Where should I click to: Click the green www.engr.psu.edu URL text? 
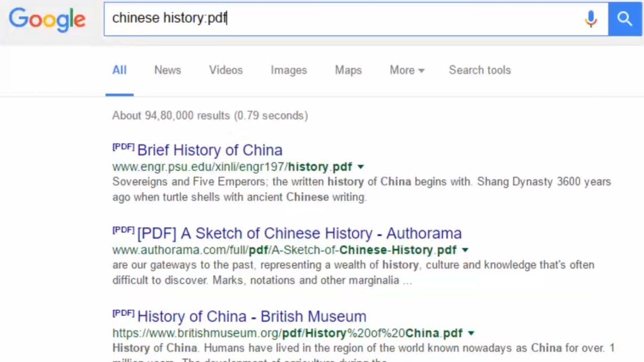pos(232,167)
